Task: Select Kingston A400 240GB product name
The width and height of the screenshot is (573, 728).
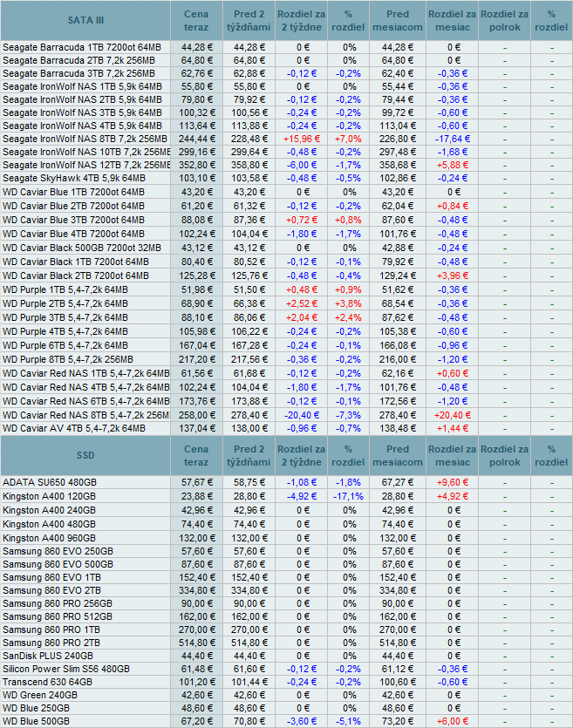Action: [x=49, y=510]
